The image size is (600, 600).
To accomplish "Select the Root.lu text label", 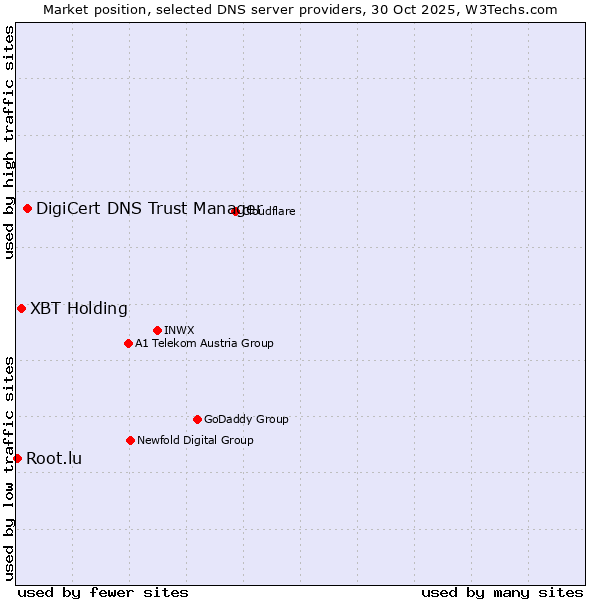I will [54, 458].
